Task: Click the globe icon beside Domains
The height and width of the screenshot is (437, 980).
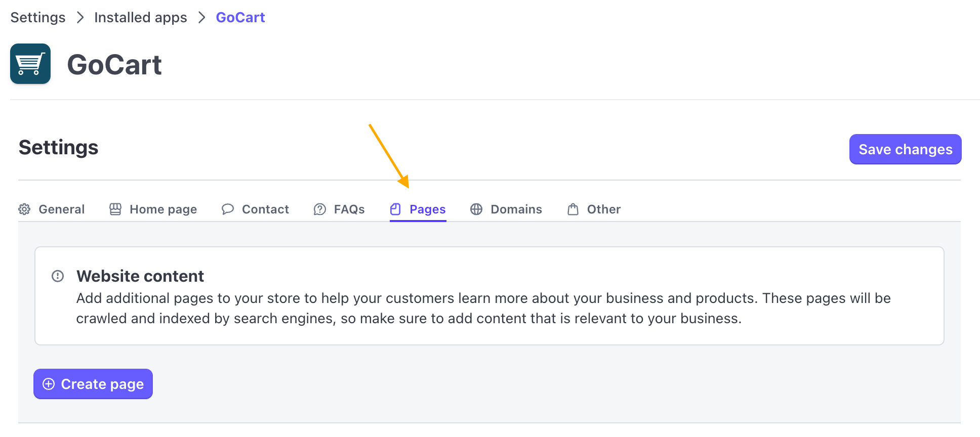Action: point(476,209)
